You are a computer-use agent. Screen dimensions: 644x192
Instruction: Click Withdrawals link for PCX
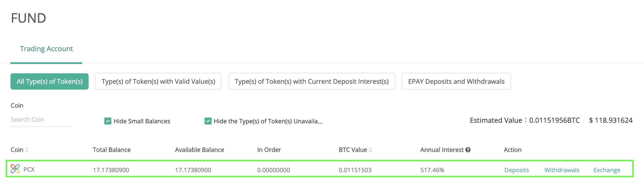[562, 170]
